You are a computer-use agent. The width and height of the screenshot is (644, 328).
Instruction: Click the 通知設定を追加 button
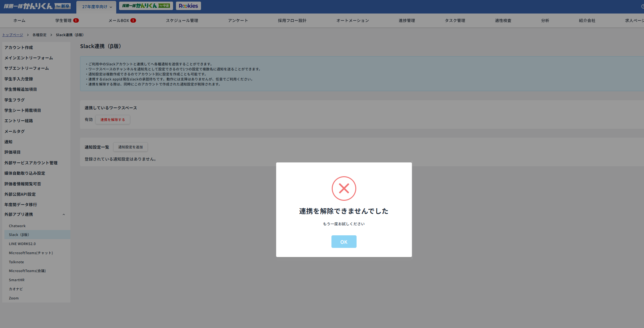coord(130,147)
